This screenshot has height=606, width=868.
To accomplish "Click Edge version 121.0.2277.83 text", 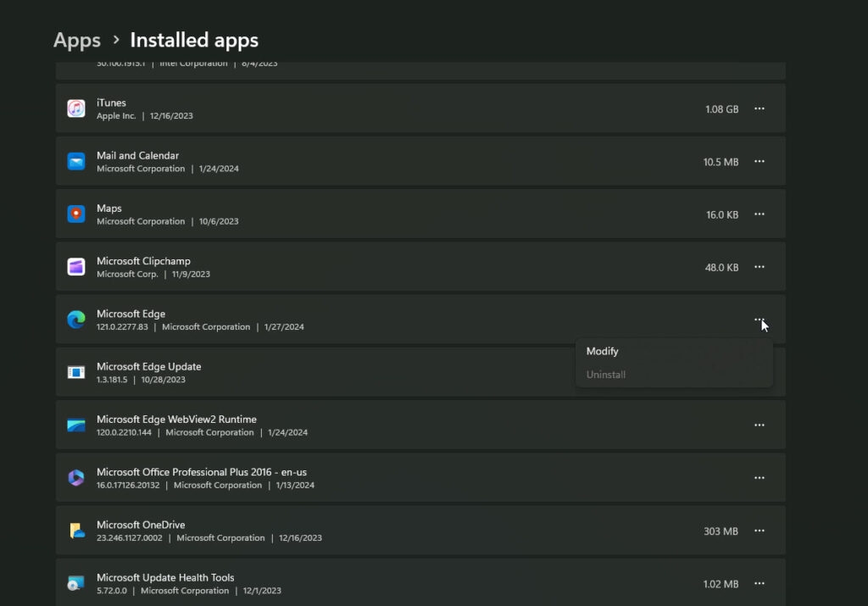I will (122, 327).
